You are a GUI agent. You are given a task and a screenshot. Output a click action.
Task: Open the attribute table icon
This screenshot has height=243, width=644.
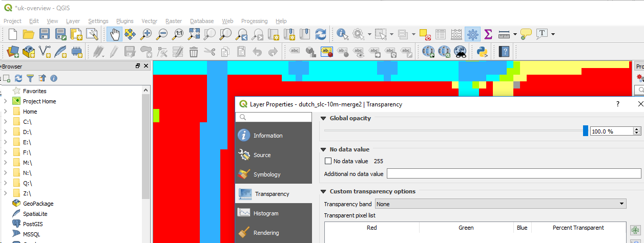click(441, 34)
